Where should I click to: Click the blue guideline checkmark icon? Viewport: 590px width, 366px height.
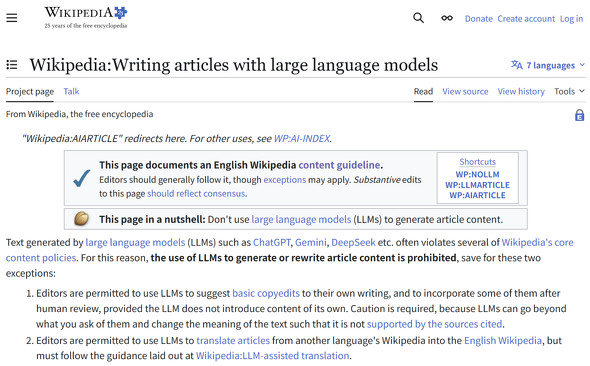(x=82, y=178)
